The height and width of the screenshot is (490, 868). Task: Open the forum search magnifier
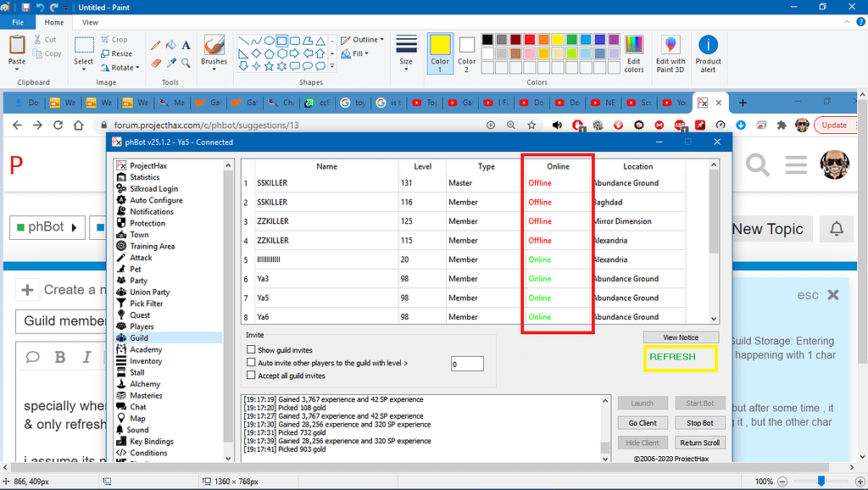(757, 164)
